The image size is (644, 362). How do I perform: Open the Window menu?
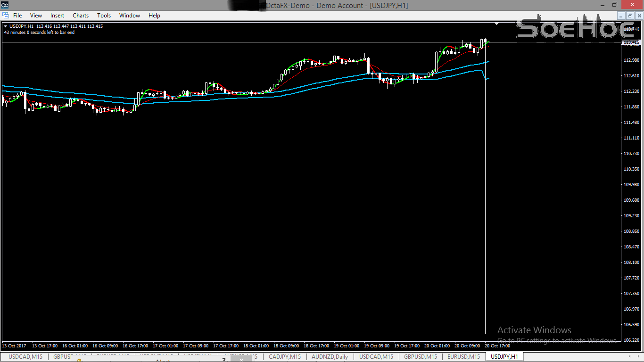129,16
